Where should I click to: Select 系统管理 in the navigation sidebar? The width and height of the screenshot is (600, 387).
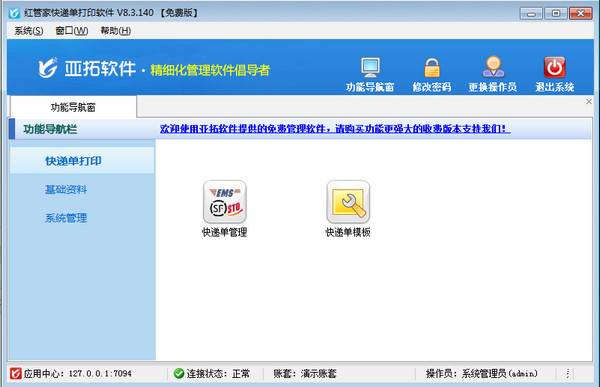pos(66,218)
